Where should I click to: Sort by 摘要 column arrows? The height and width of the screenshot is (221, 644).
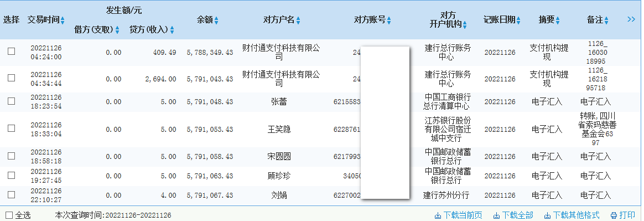click(558, 20)
